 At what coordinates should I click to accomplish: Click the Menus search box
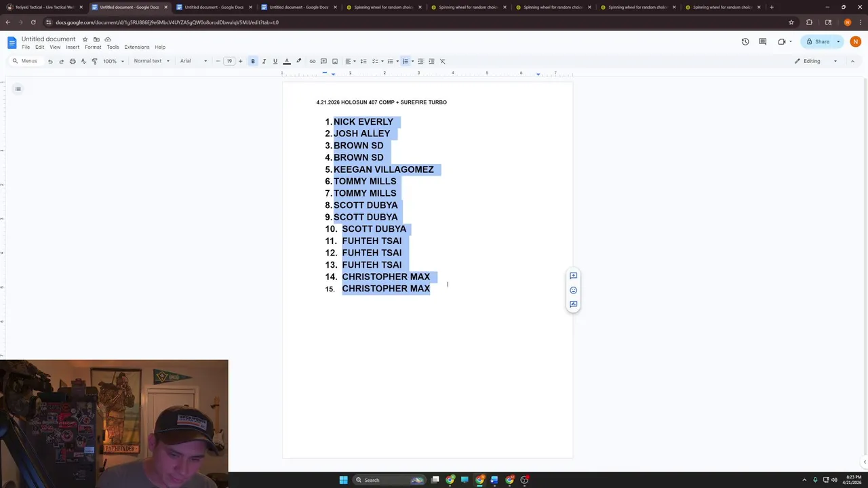pyautogui.click(x=25, y=61)
